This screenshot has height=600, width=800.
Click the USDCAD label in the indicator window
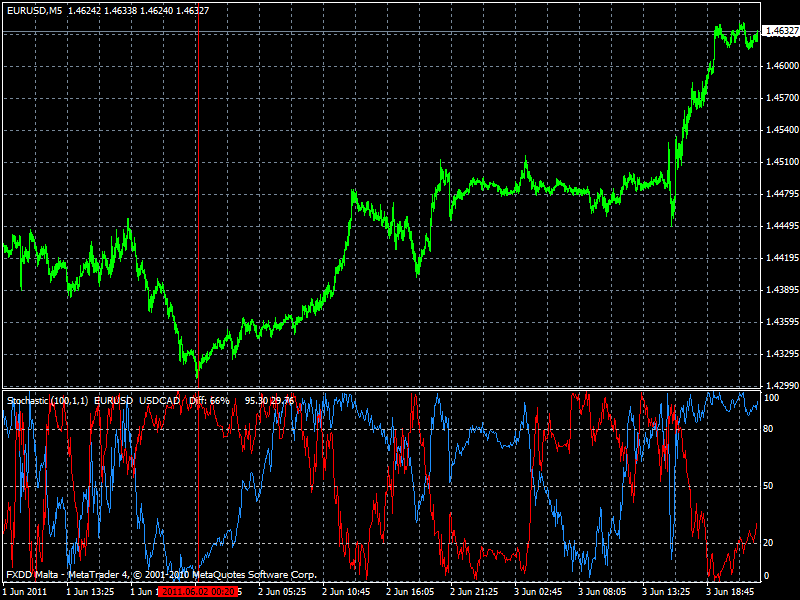point(159,400)
